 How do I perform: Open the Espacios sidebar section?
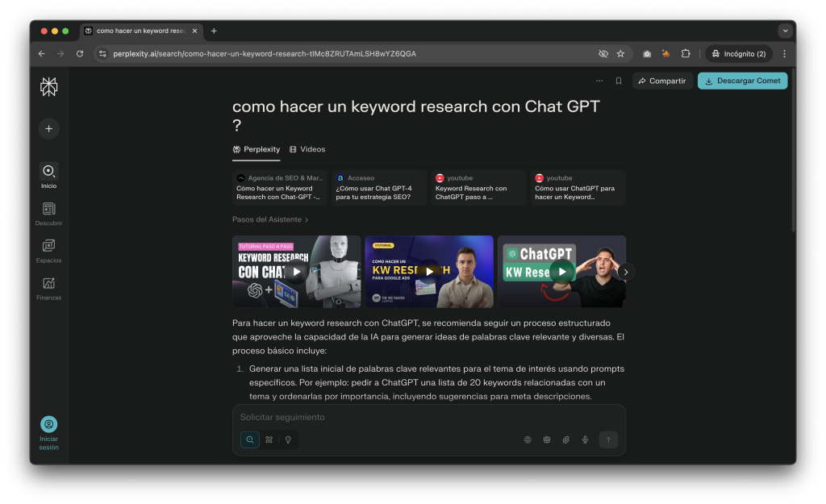tap(48, 247)
